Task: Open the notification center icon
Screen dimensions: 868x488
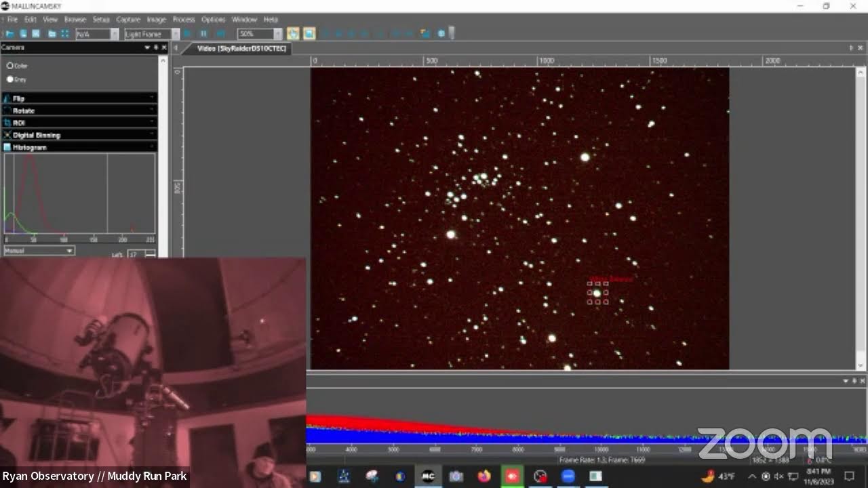Action: pyautogui.click(x=849, y=476)
